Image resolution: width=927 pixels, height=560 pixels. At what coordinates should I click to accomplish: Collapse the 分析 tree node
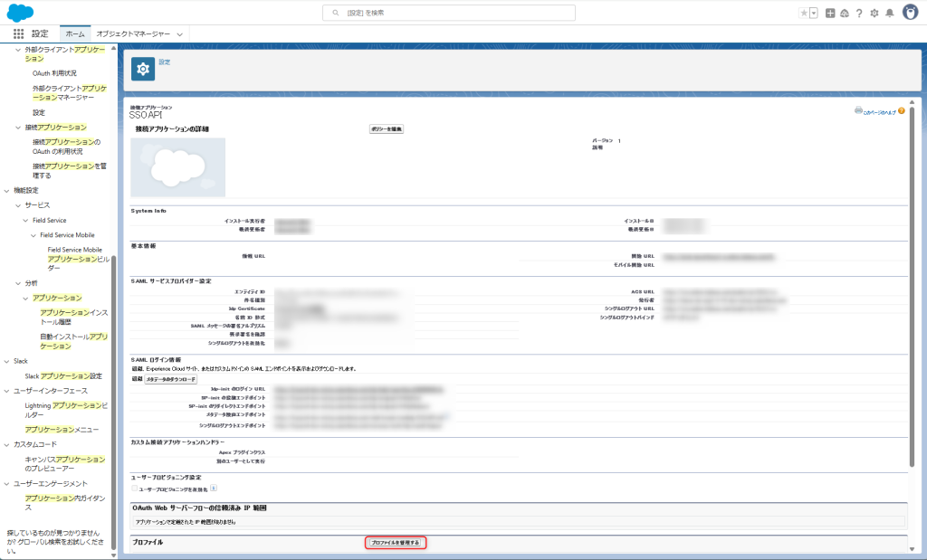pos(18,283)
